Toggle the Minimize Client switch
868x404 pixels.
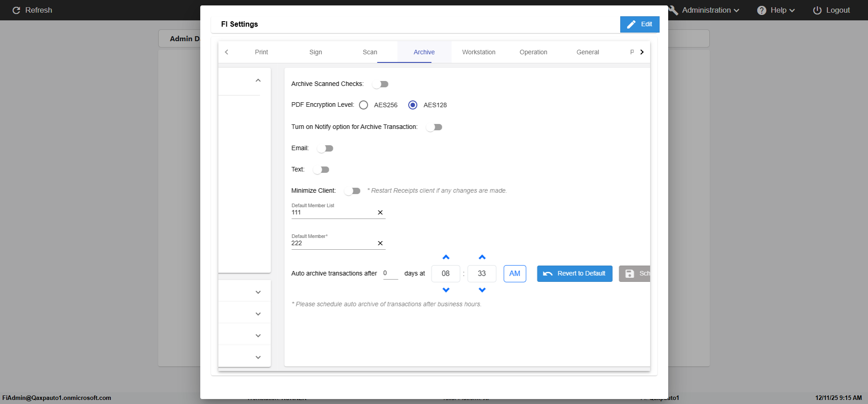tap(352, 191)
